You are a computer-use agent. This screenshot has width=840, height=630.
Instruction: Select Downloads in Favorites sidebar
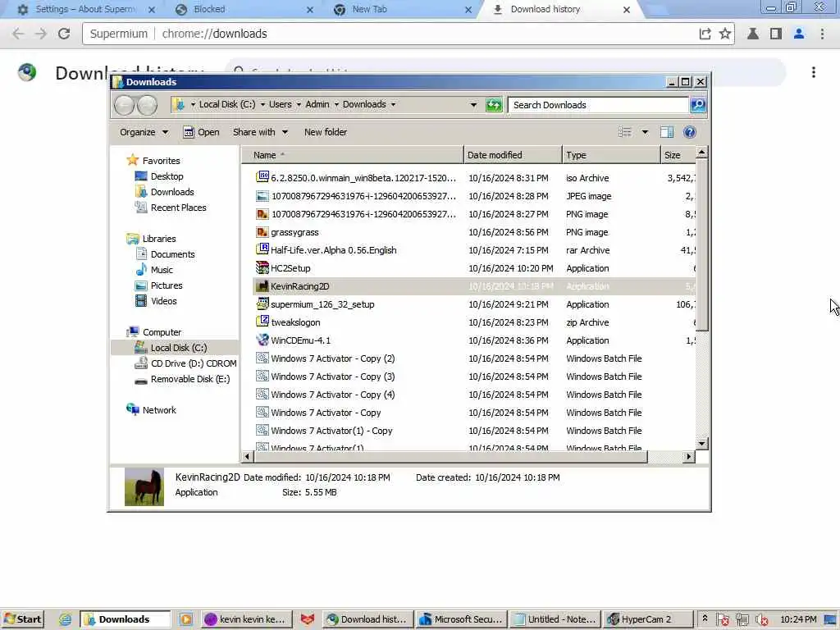pyautogui.click(x=165, y=192)
